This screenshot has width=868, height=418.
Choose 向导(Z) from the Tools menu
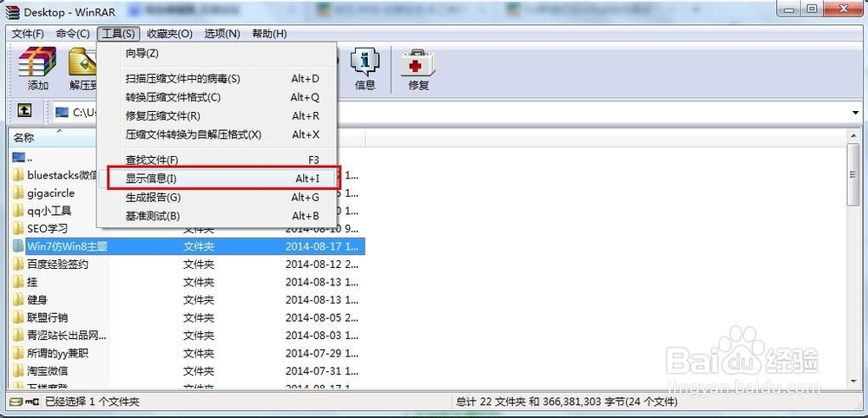coord(217,54)
